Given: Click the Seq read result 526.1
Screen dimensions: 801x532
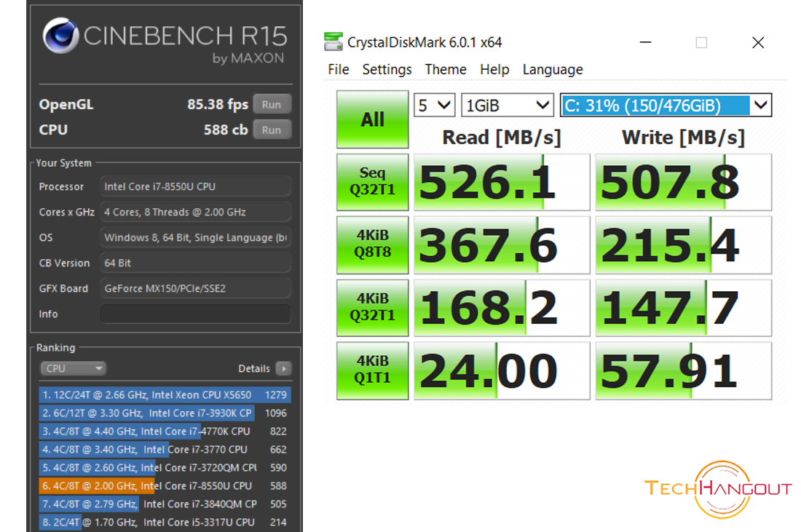Looking at the screenshot, I should [502, 182].
